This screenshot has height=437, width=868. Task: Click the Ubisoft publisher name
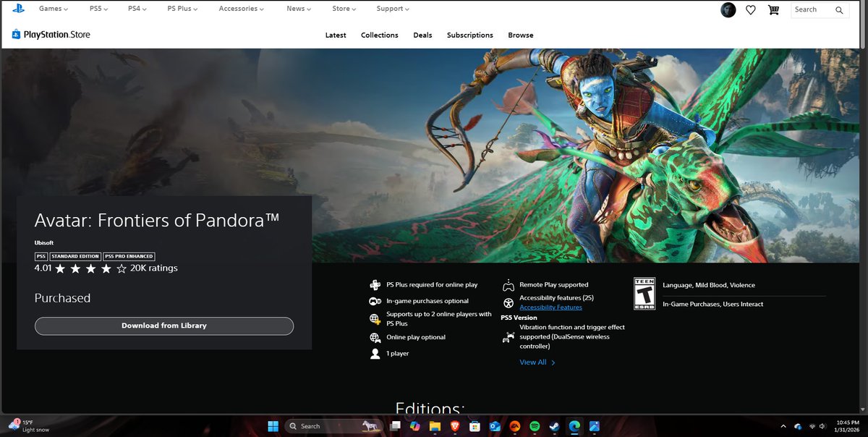[x=44, y=242]
